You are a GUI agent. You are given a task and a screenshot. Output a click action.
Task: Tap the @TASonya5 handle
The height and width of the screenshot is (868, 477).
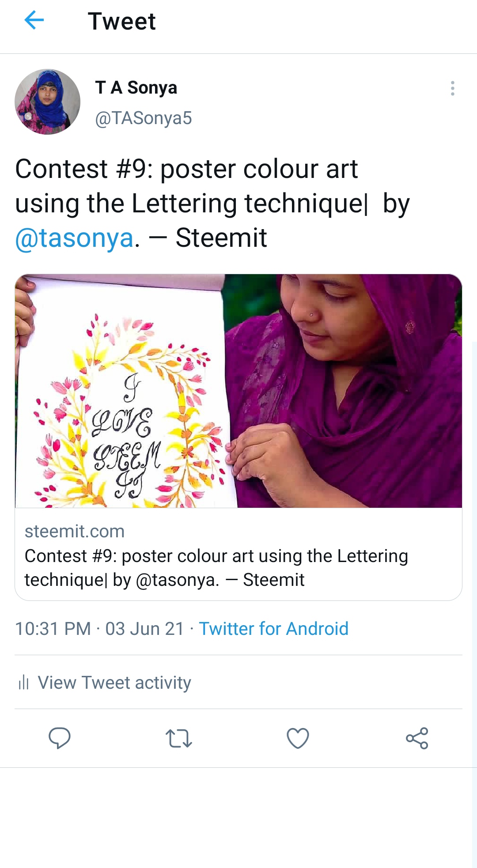coord(144,118)
